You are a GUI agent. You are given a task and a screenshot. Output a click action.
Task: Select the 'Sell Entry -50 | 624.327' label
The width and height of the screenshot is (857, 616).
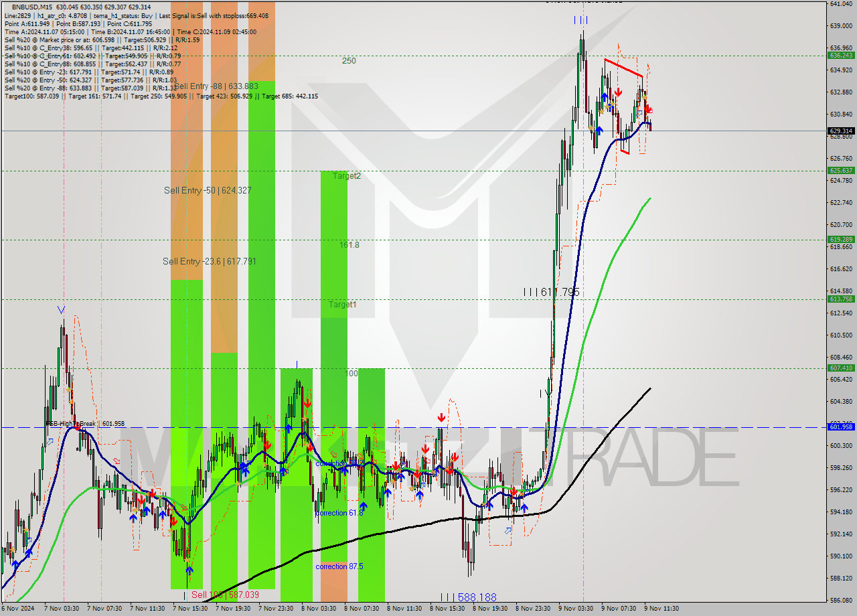click(208, 191)
